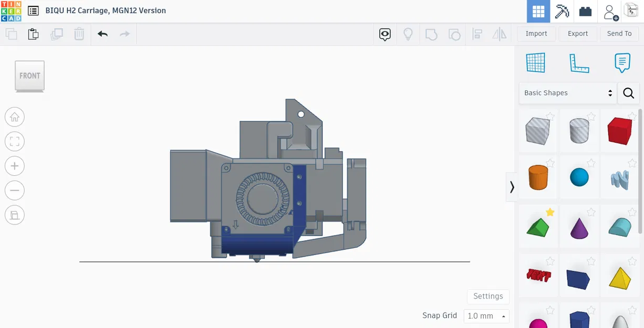Select the blue Sphere shape
The width and height of the screenshot is (644, 328).
tap(579, 177)
